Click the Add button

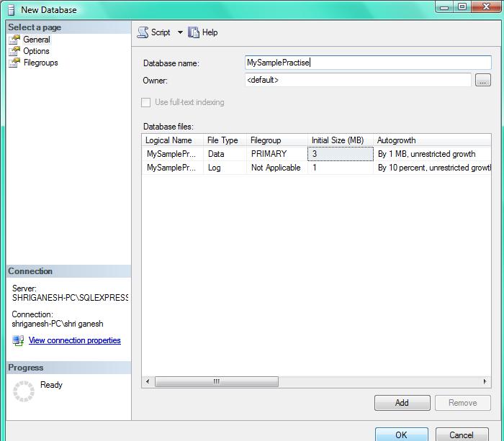(402, 403)
